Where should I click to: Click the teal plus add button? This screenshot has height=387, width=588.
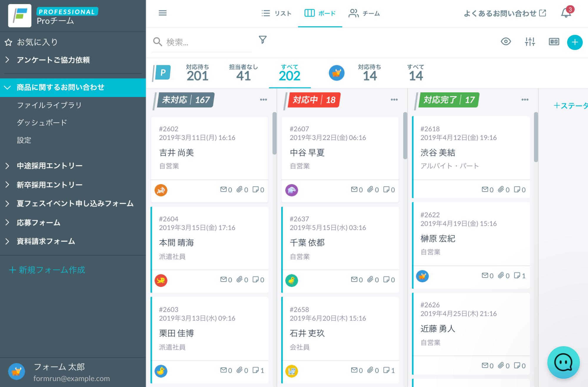tap(574, 42)
